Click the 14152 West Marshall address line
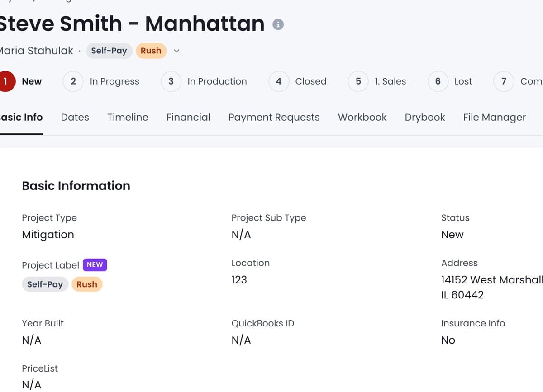 [x=492, y=280]
